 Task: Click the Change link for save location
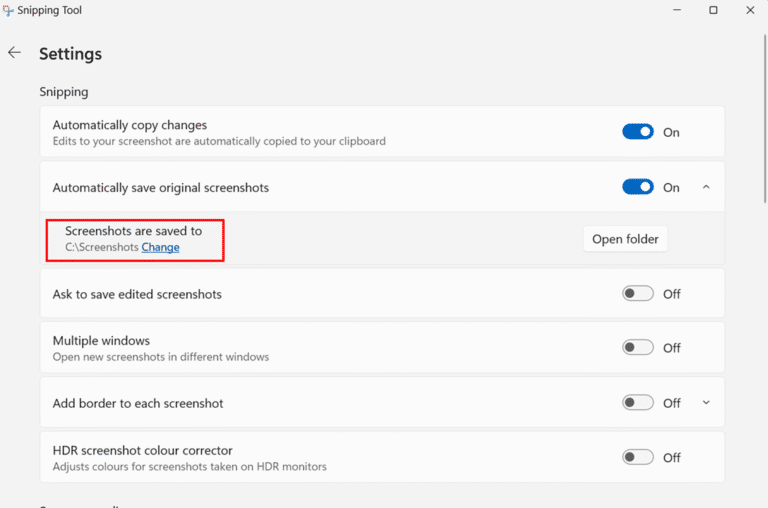coord(160,247)
